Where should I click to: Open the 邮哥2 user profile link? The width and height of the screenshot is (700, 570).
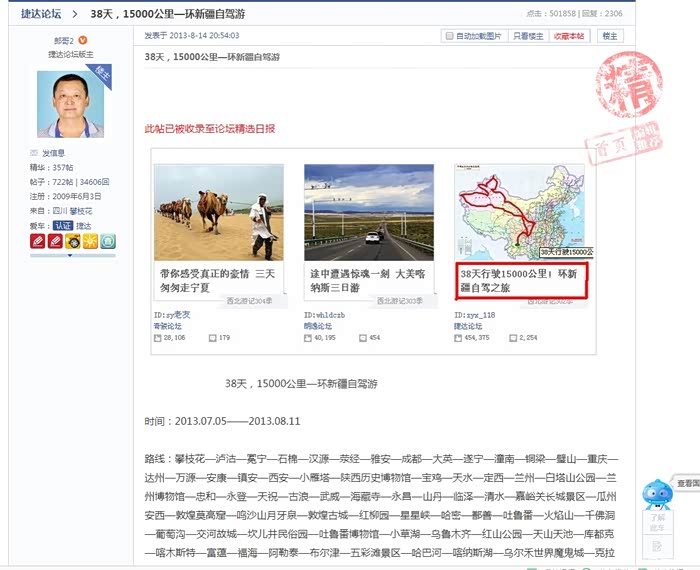(x=64, y=41)
